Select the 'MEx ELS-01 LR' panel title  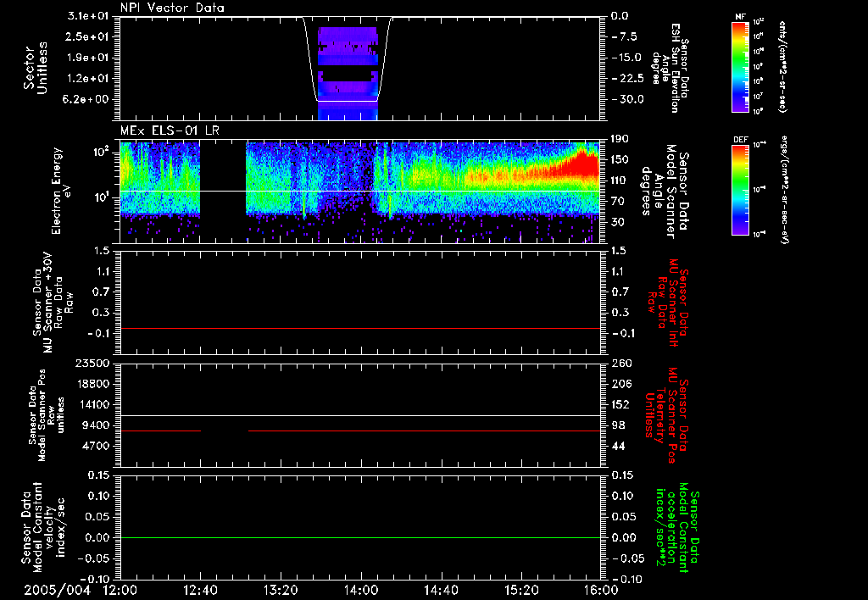point(170,131)
